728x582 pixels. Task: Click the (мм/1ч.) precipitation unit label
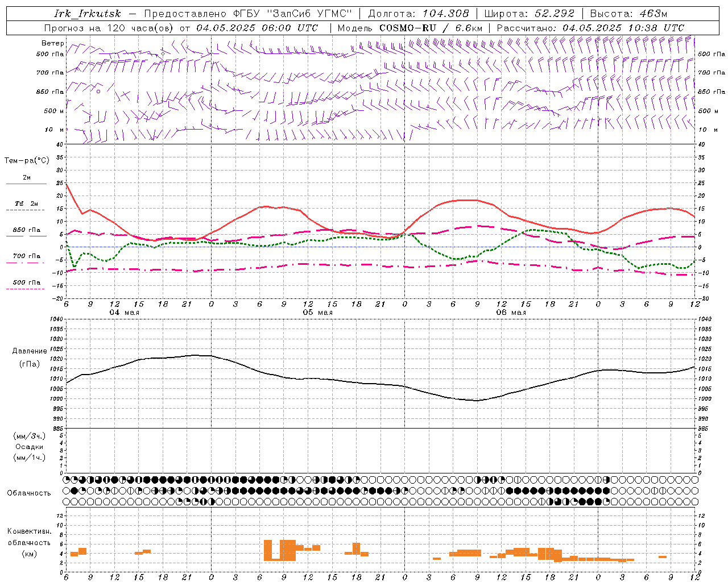(x=30, y=458)
